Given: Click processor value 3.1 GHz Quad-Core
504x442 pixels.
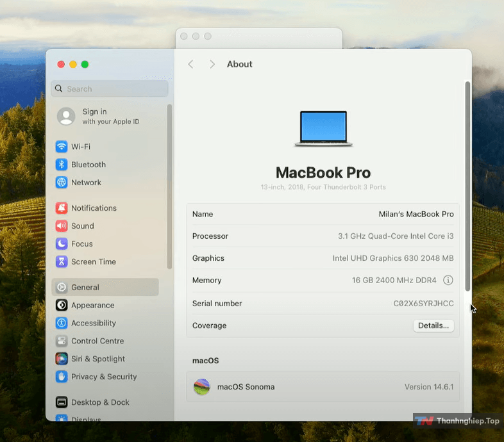Looking at the screenshot, I should (x=396, y=236).
